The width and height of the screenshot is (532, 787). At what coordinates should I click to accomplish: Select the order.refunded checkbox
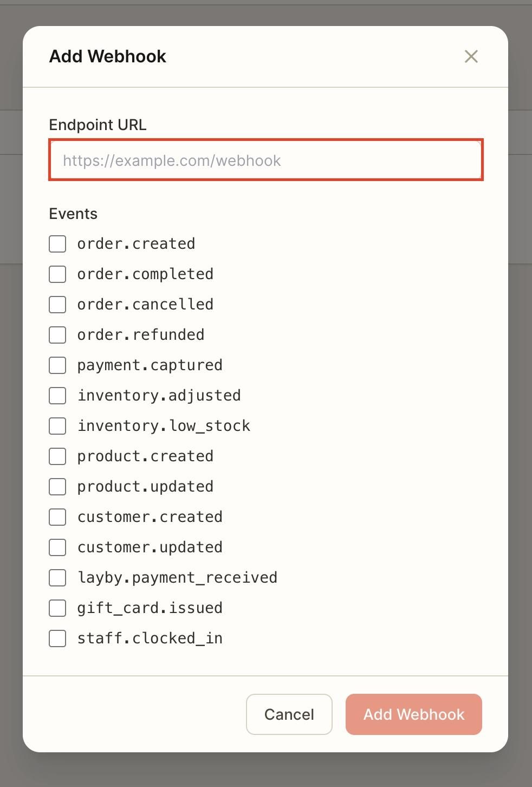coord(57,335)
